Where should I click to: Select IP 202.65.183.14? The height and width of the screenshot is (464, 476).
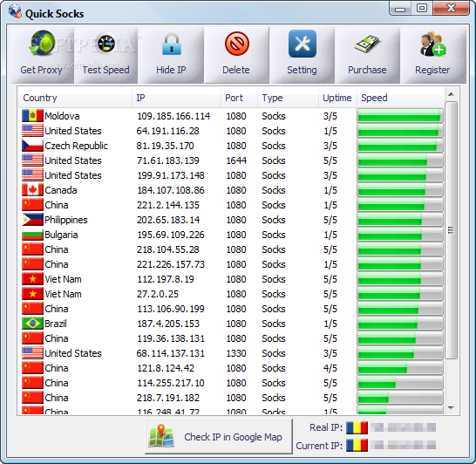point(168,220)
